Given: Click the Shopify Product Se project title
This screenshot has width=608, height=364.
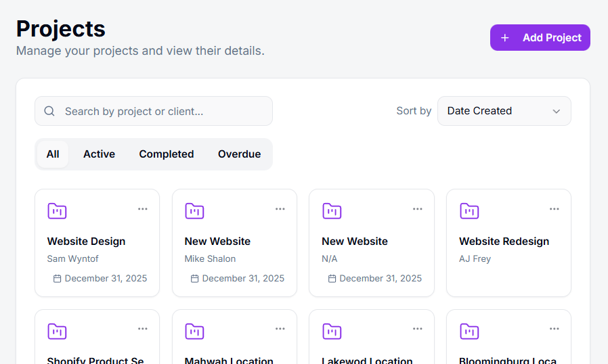Looking at the screenshot, I should pos(95,360).
